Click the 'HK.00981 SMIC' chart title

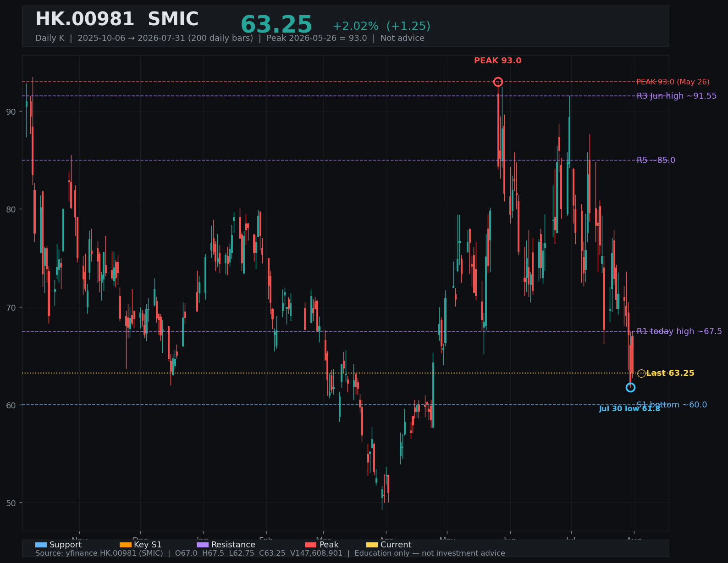(x=117, y=19)
